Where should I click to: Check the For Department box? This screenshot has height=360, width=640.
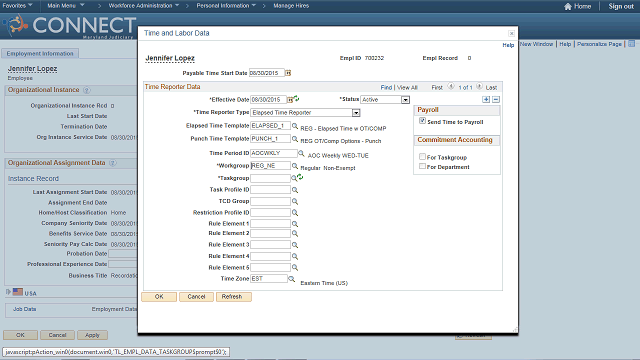coord(422,166)
